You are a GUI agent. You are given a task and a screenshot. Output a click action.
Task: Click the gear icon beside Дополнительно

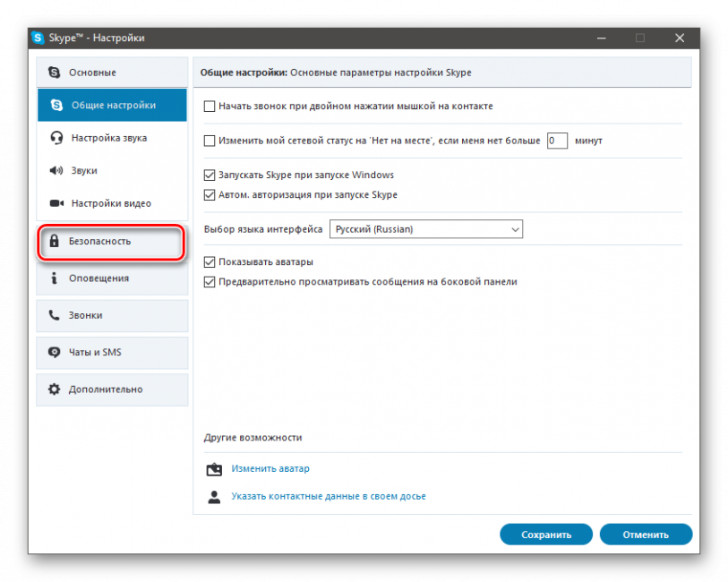click(x=54, y=389)
